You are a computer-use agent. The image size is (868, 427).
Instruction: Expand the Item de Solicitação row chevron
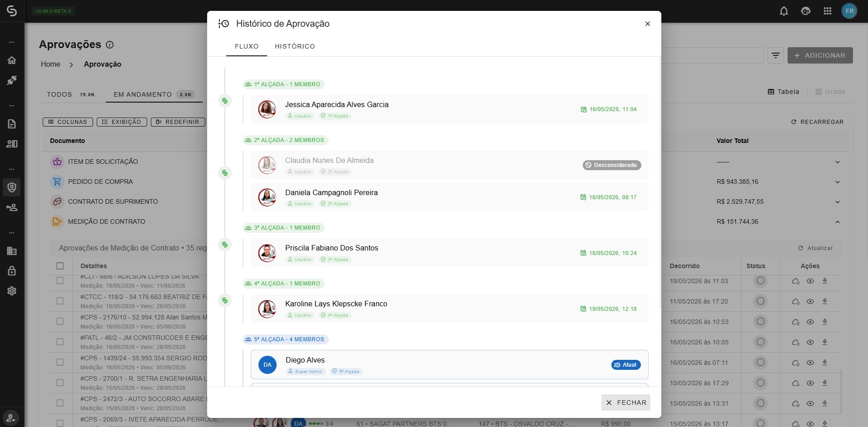point(837,162)
